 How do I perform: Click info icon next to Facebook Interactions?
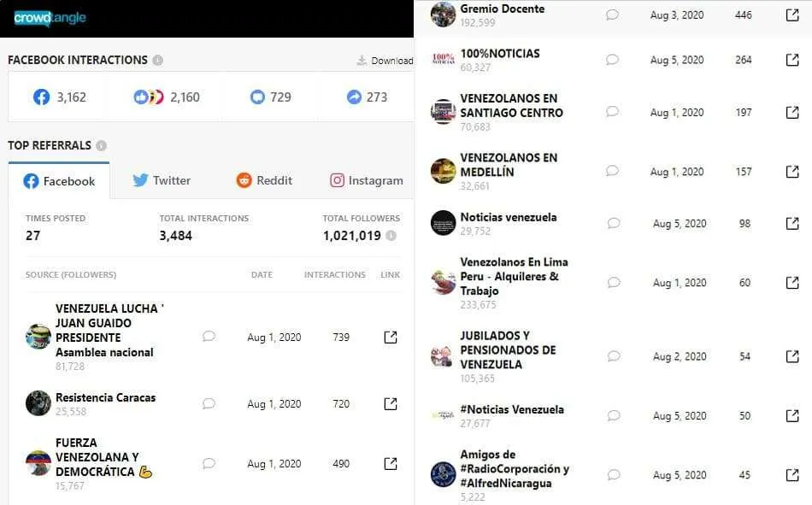[157, 61]
